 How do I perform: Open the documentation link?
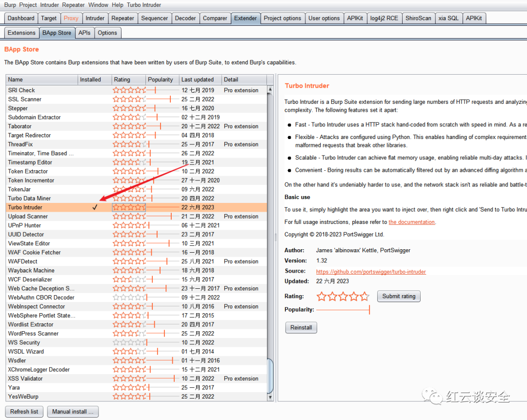point(412,222)
